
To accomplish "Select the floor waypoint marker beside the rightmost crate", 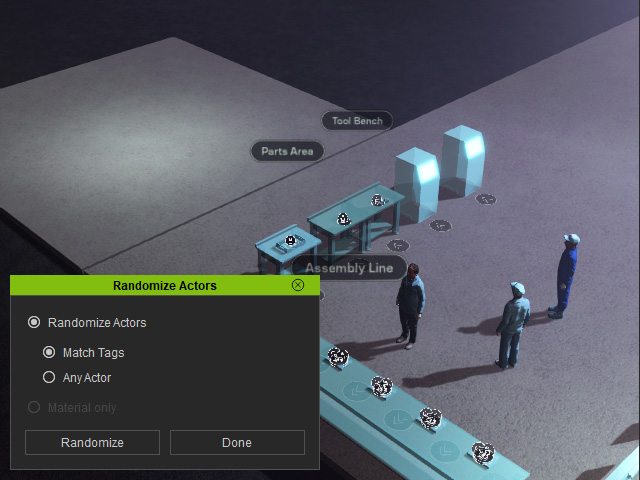I will click(x=486, y=199).
